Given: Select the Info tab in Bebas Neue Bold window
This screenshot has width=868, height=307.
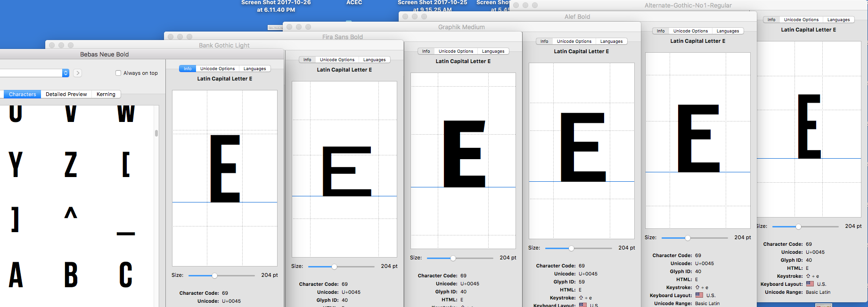Looking at the screenshot, I should click(x=188, y=69).
